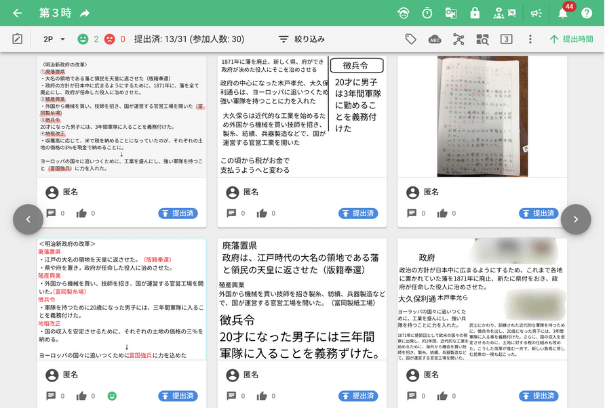This screenshot has width=605, height=420.
Task: Open the three-dot more options menu
Action: [x=530, y=39]
